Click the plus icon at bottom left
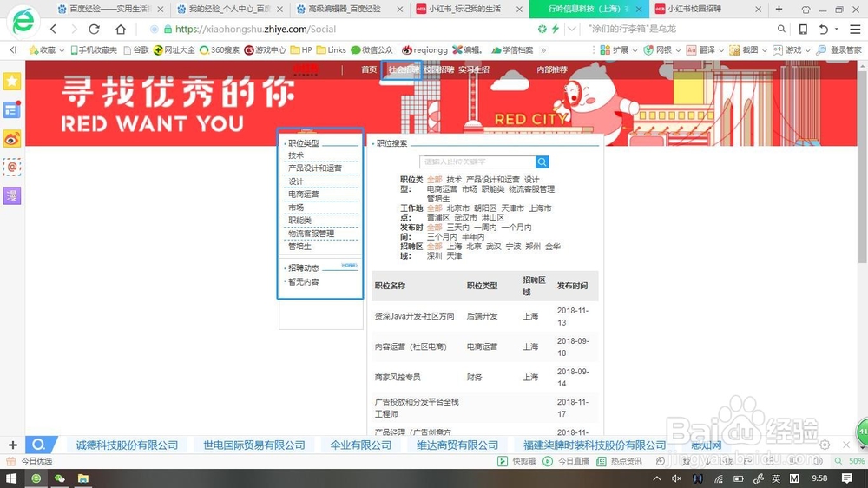 [13, 445]
